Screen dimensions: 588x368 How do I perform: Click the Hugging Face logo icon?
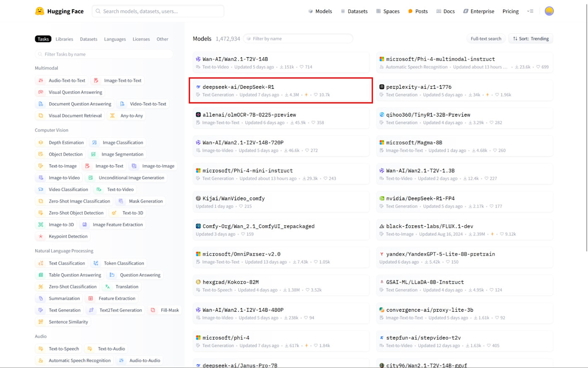(x=40, y=11)
